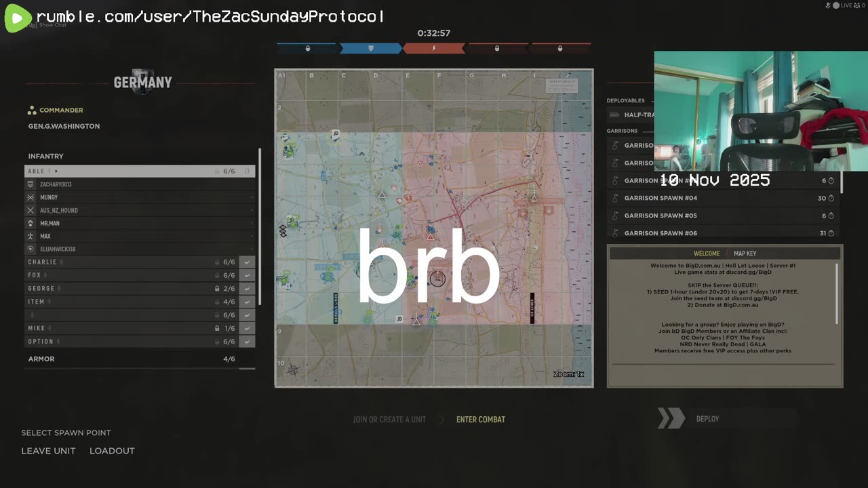Click the commander role icon
This screenshot has width=868, height=488.
32,110
